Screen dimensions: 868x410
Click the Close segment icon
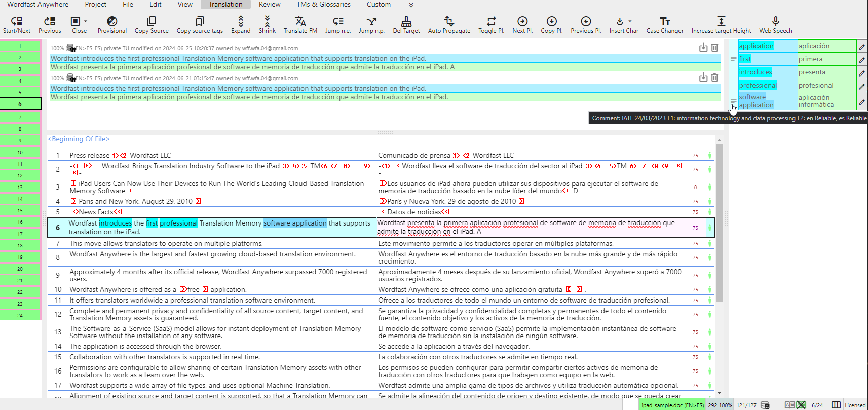[76, 21]
